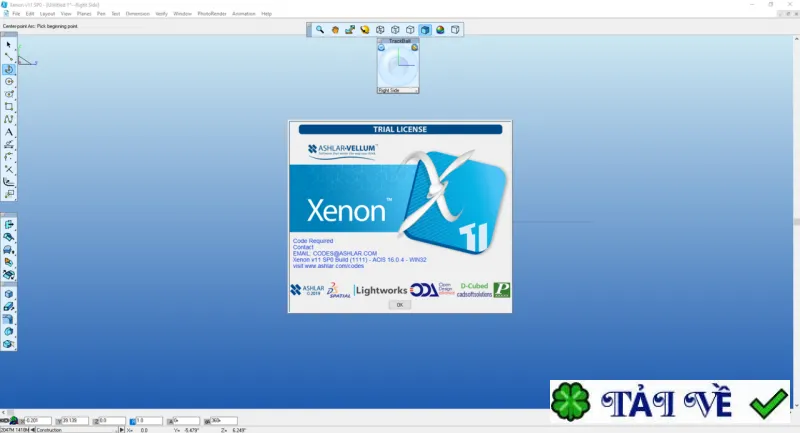
Task: Click the Z coordinate input field
Action: pyautogui.click(x=112, y=421)
